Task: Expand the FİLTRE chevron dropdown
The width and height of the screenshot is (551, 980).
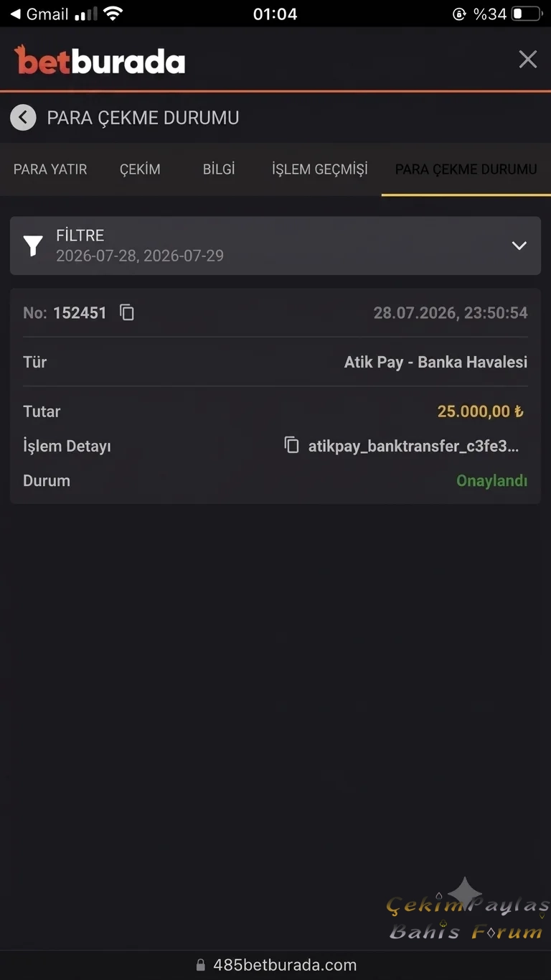Action: 519,246
